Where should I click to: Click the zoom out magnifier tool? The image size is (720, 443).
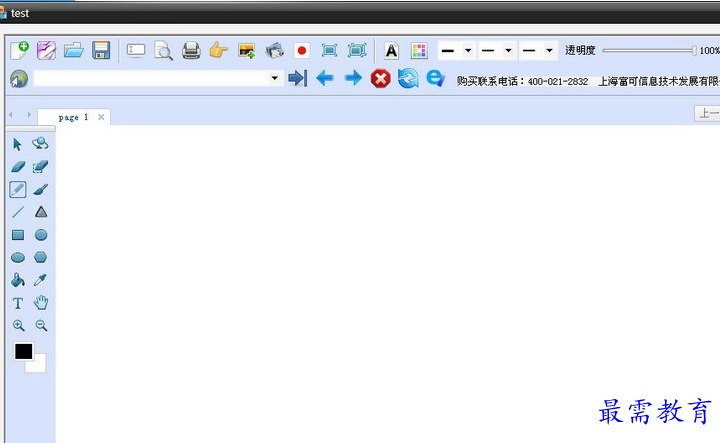click(x=41, y=325)
